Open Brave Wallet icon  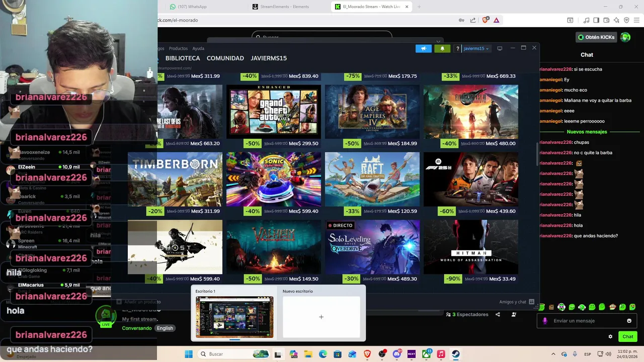point(606,20)
